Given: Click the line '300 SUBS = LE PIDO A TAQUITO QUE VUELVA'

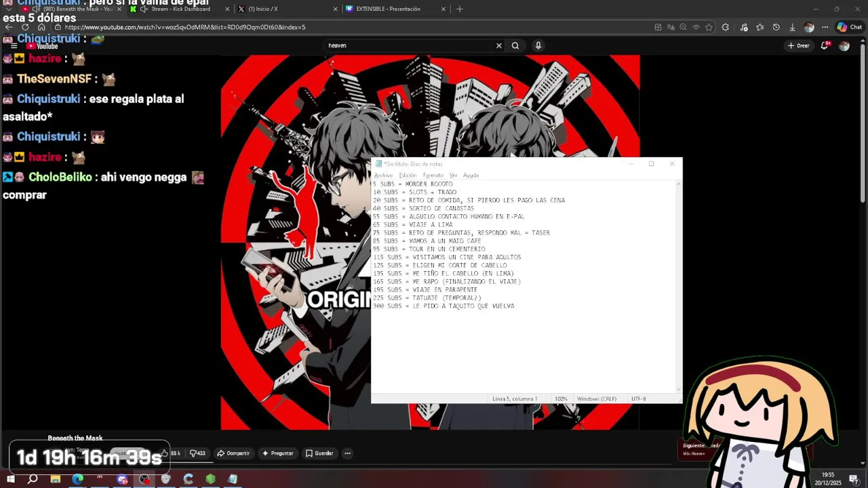Looking at the screenshot, I should [443, 306].
